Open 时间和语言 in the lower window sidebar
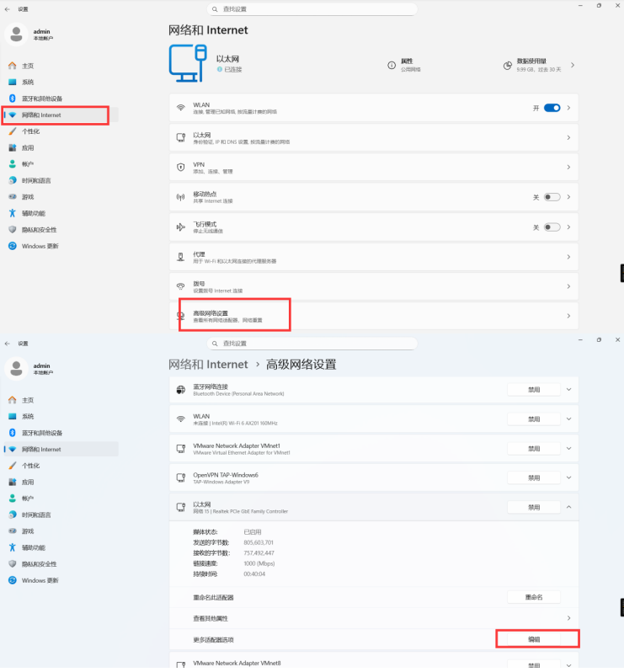Screen dimensions: 624x672 click(x=61, y=515)
